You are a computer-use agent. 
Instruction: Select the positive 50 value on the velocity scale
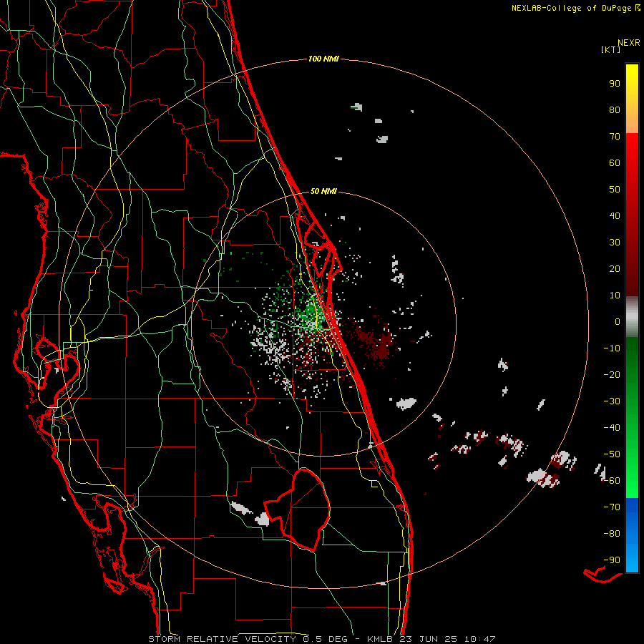tap(615, 189)
